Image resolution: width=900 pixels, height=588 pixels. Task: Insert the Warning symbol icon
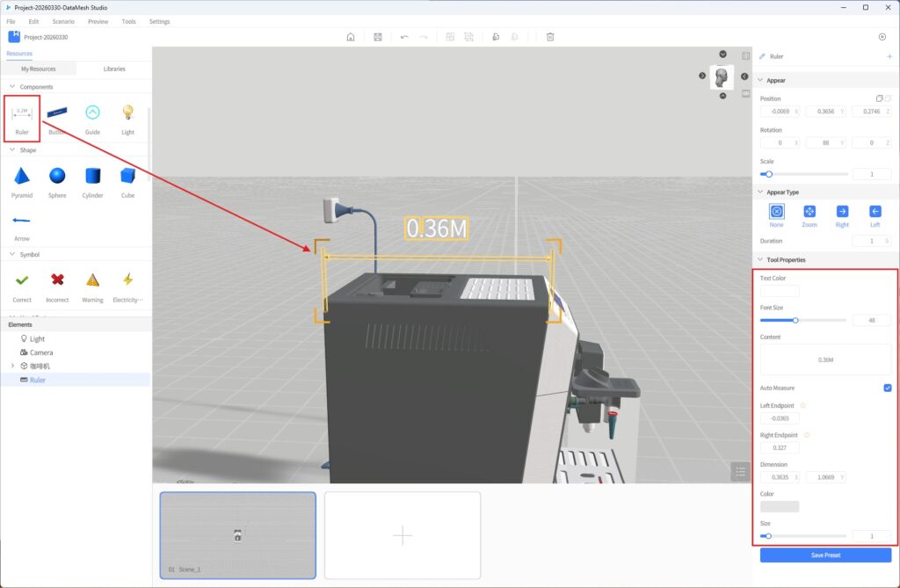tap(92, 280)
